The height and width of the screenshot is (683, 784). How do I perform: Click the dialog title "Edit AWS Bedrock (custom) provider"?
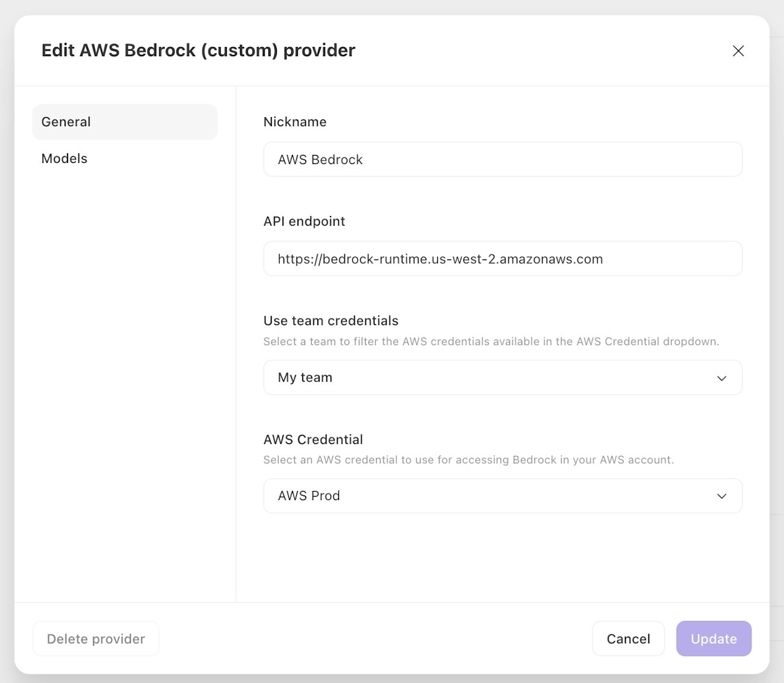click(198, 51)
